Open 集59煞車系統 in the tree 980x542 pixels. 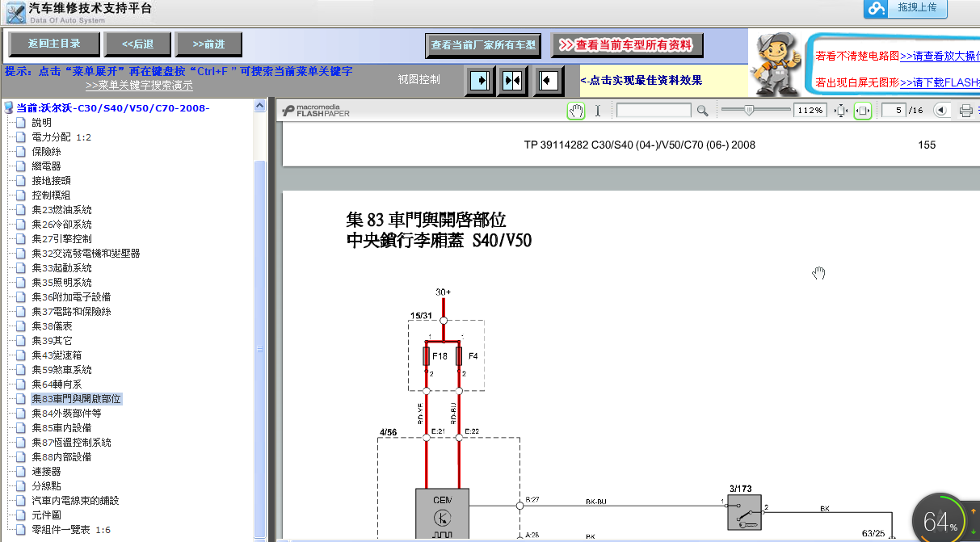(61, 370)
